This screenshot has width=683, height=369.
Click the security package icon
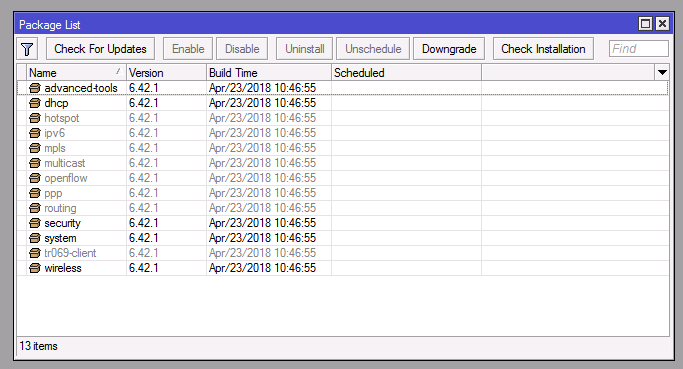[35, 223]
